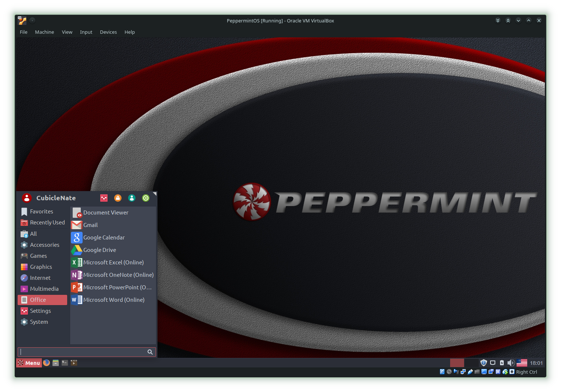Open Gmail from the Office menu

[90, 225]
